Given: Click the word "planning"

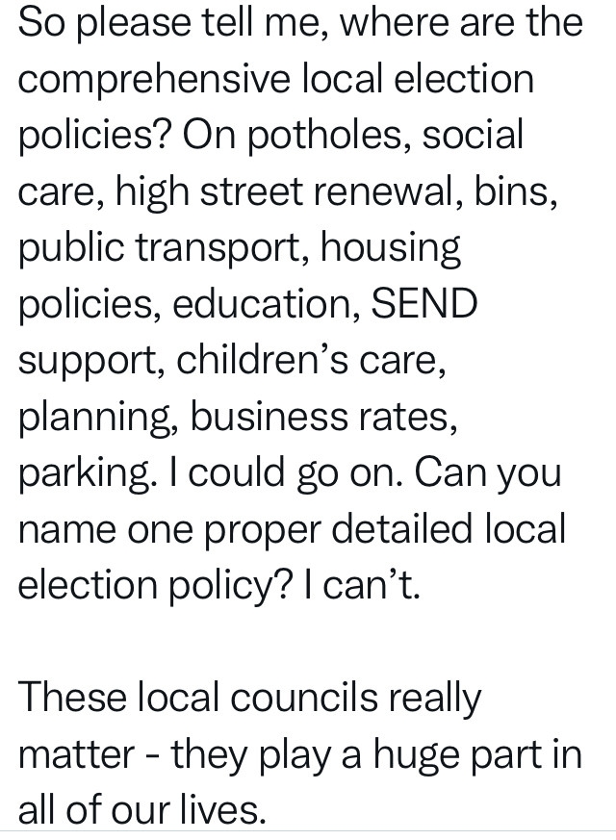Looking at the screenshot, I should coord(92,418).
